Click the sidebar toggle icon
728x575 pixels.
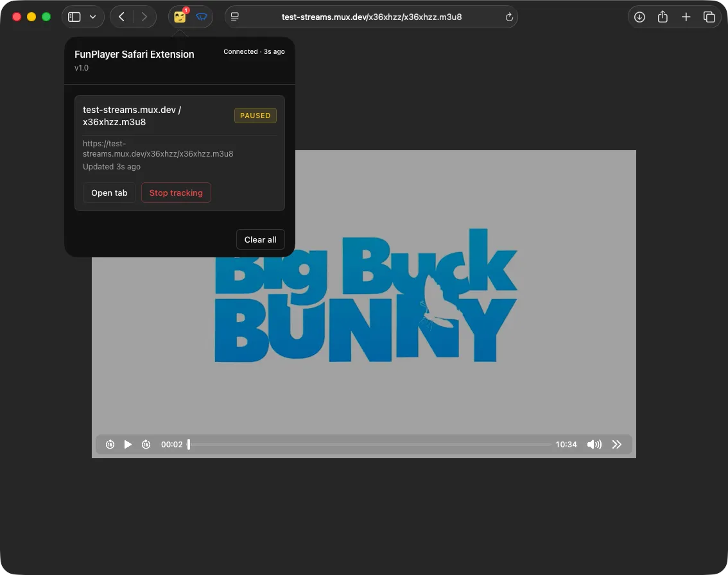pos(74,17)
